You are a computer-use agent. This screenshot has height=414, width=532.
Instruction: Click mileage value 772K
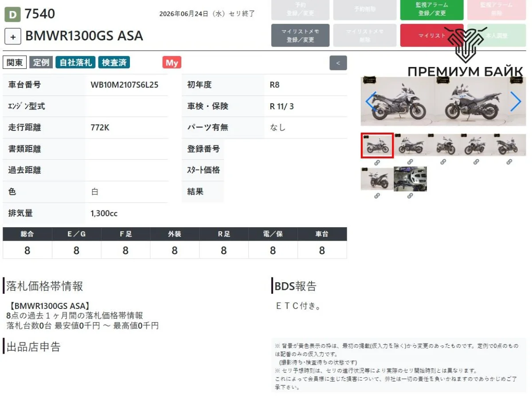[100, 128]
